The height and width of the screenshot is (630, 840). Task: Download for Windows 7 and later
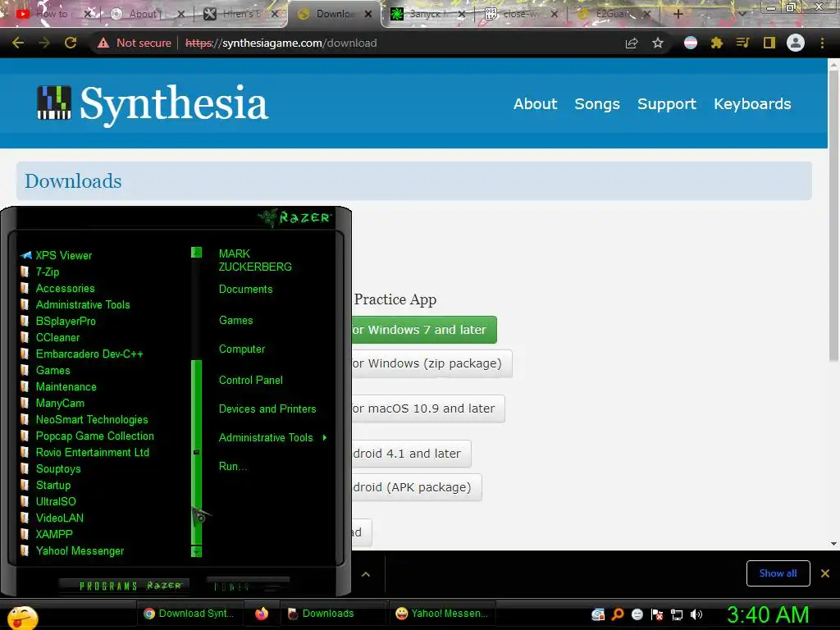(x=424, y=330)
